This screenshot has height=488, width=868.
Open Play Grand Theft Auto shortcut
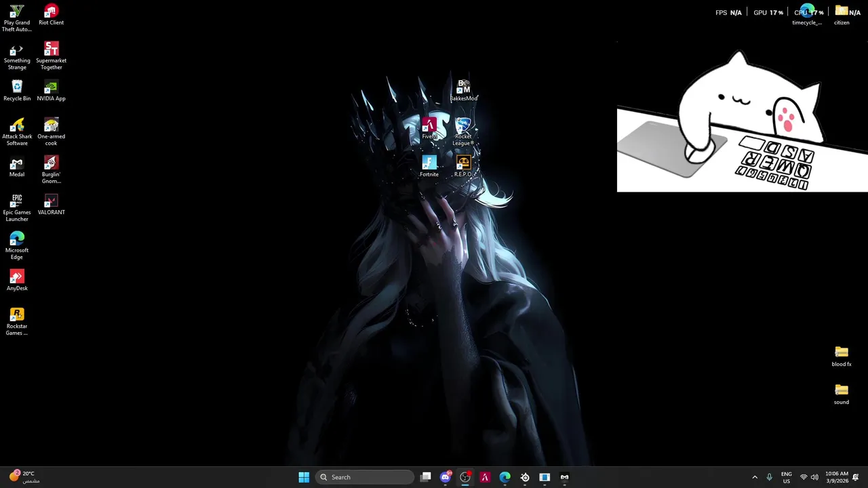[17, 18]
